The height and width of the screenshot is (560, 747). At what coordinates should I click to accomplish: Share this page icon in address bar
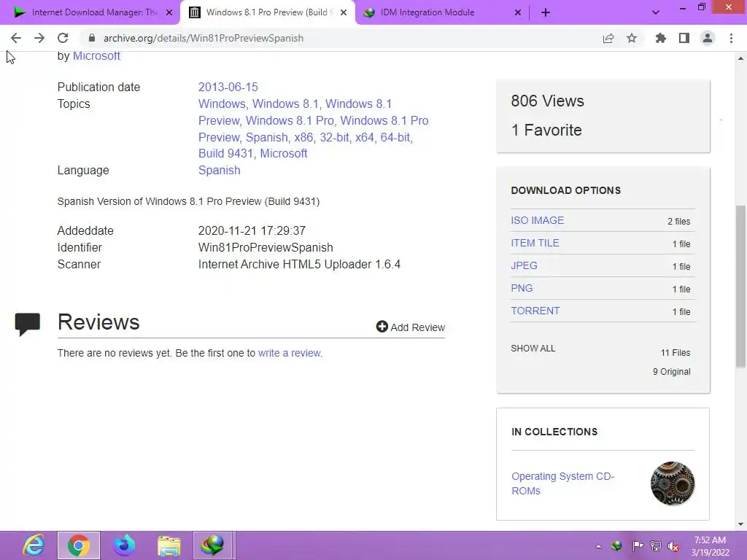608,38
